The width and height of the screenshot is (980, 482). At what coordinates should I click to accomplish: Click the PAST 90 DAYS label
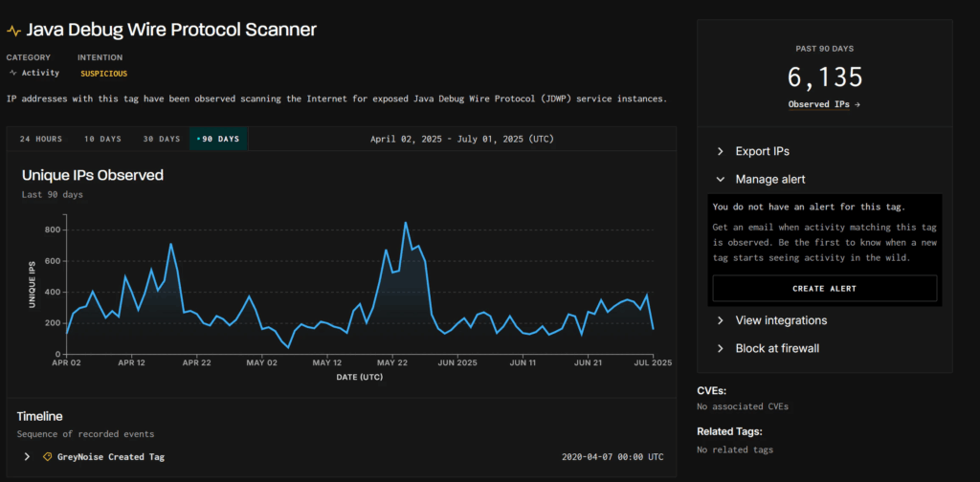(x=824, y=48)
